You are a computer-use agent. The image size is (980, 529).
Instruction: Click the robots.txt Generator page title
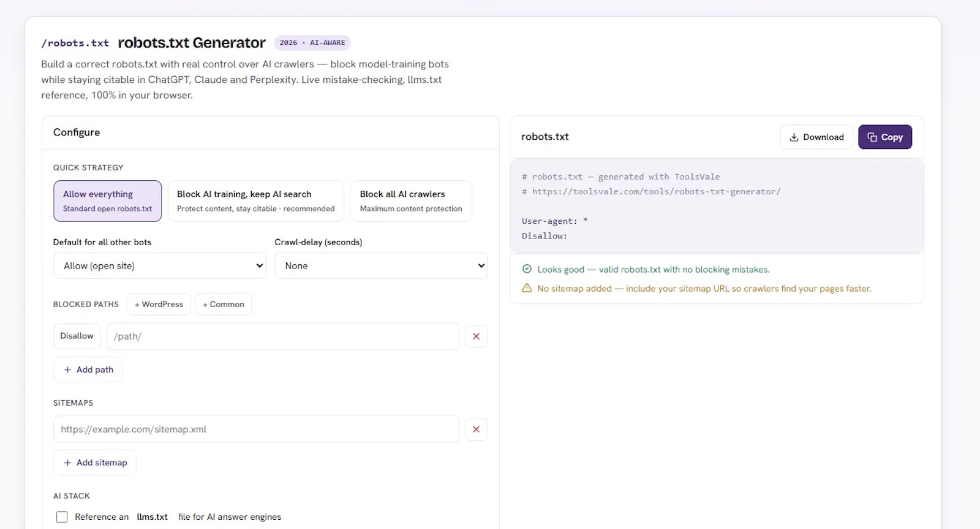(192, 43)
